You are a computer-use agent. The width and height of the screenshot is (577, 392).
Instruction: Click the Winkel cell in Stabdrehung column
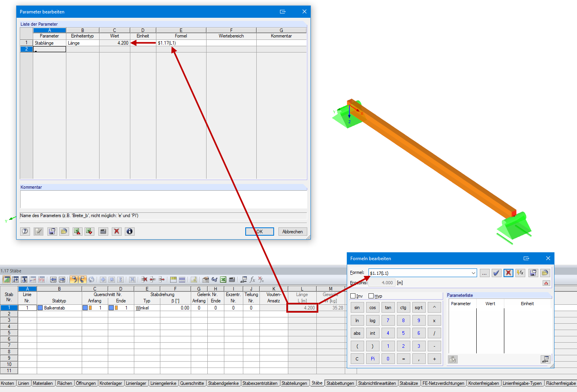[x=147, y=308]
